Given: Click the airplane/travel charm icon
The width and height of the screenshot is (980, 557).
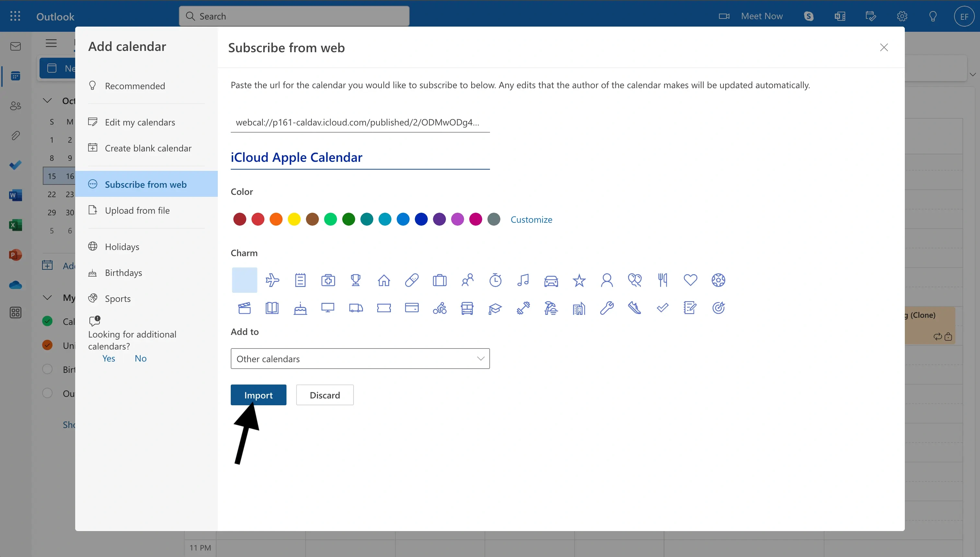Looking at the screenshot, I should pyautogui.click(x=272, y=279).
